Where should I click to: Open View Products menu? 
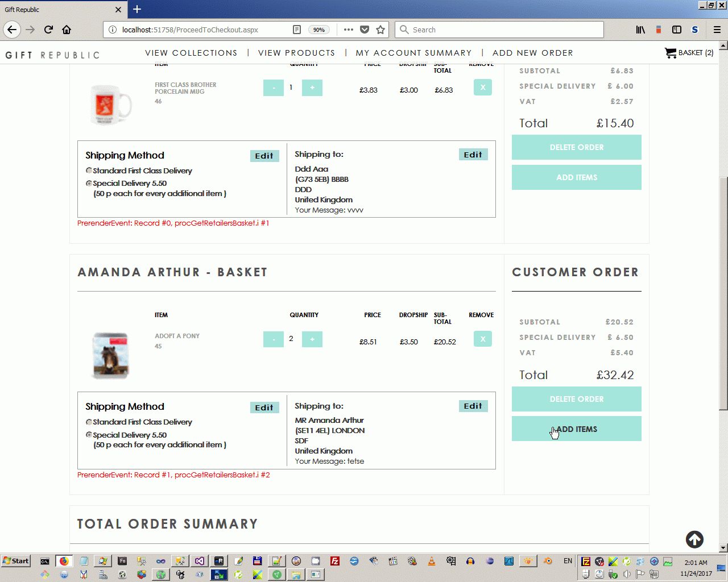(x=296, y=53)
